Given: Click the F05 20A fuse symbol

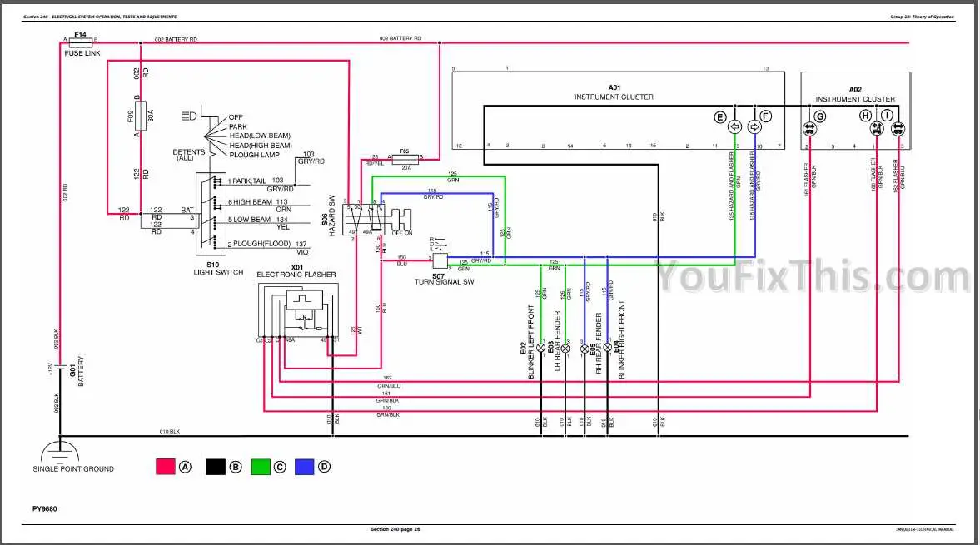Looking at the screenshot, I should click(405, 160).
